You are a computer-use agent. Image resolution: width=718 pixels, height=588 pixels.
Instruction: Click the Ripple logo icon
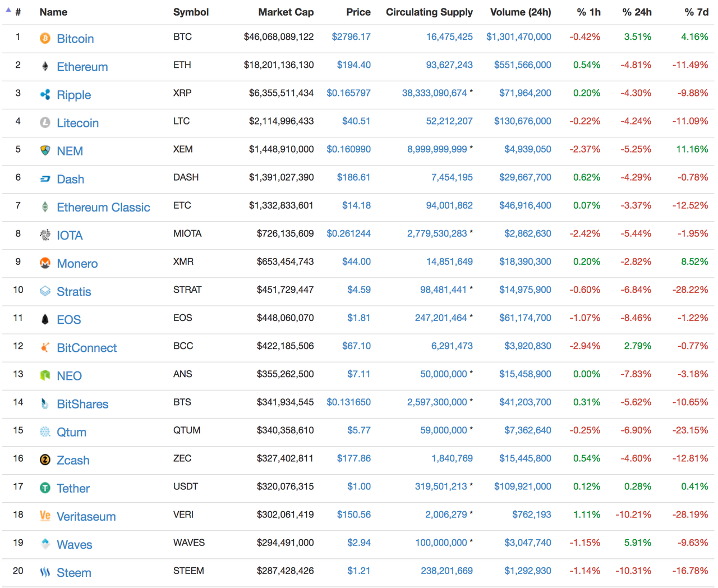[x=45, y=94]
